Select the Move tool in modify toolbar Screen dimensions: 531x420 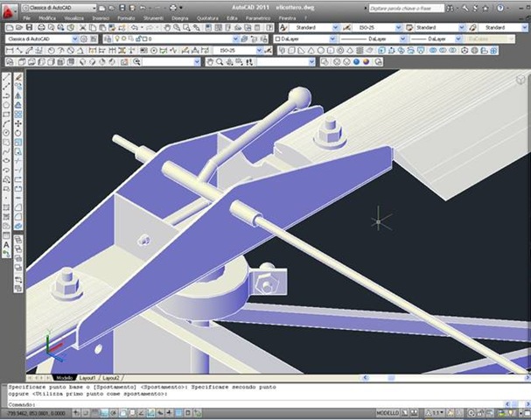[17, 123]
